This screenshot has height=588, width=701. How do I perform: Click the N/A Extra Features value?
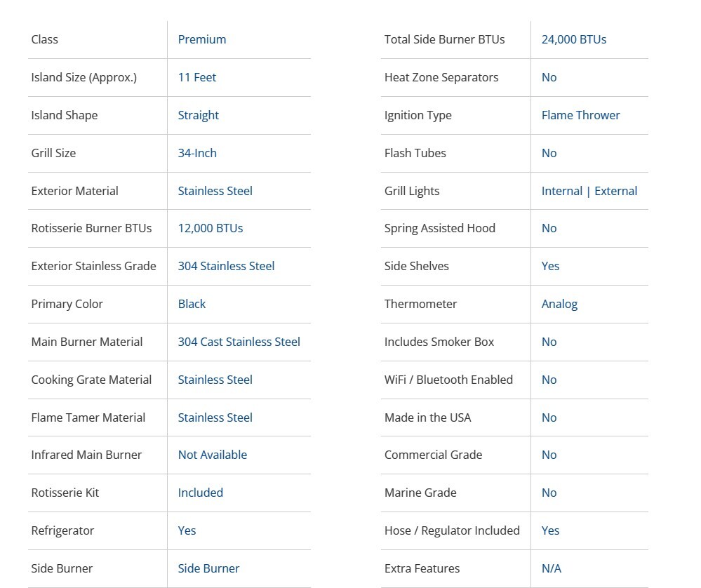pos(552,568)
